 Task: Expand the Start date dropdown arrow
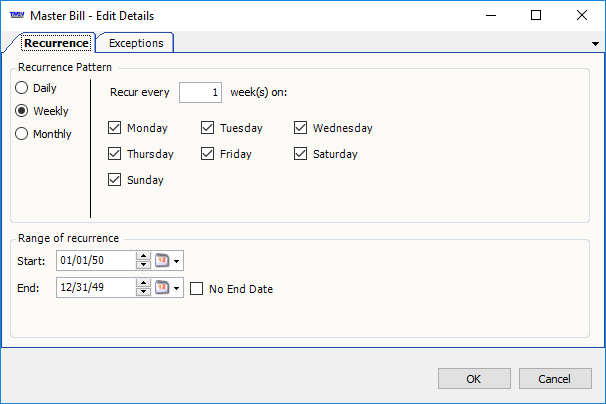click(178, 262)
